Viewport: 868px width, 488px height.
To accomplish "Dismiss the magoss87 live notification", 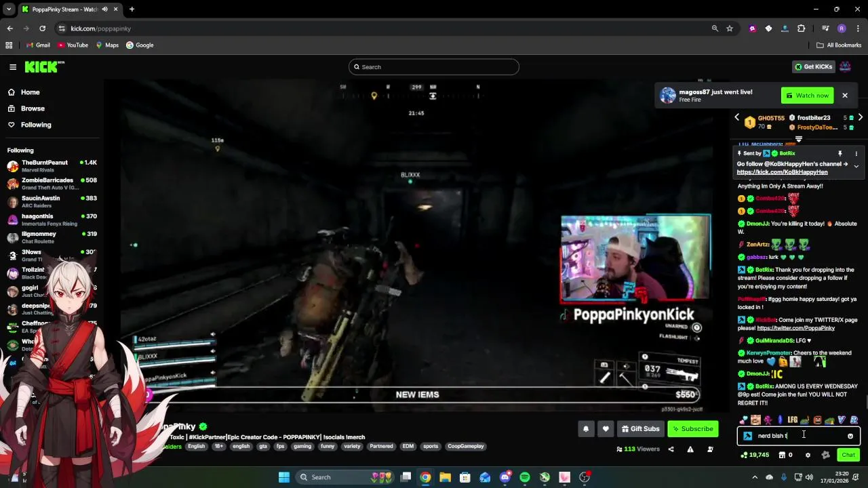I will pyautogui.click(x=845, y=96).
